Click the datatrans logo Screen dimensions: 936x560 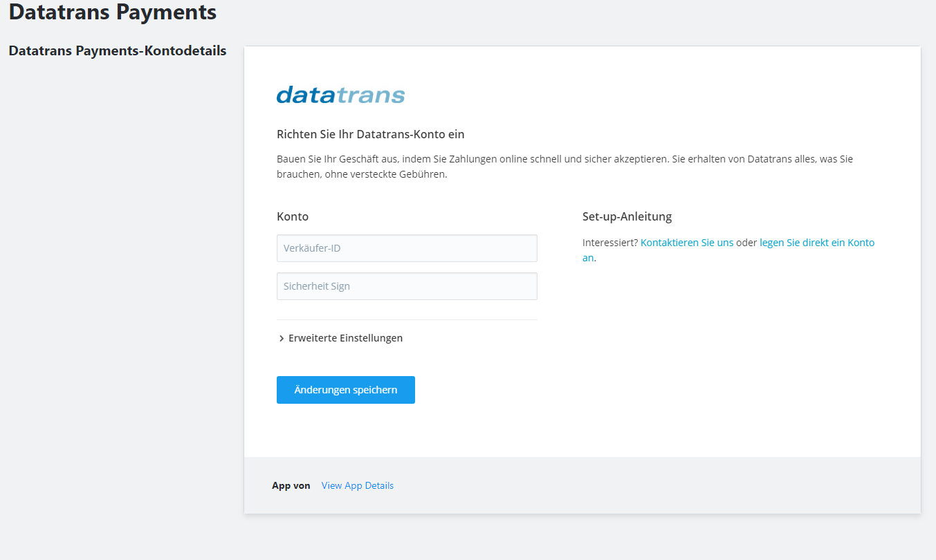point(340,95)
